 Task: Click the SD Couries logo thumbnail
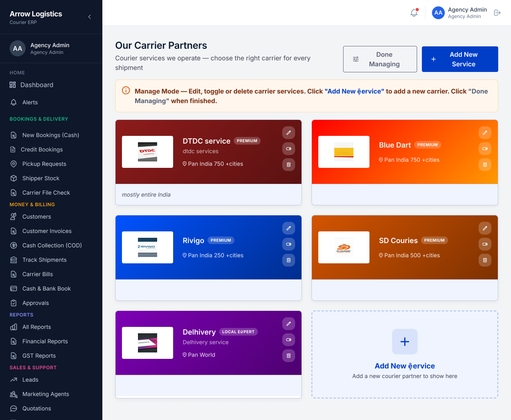pyautogui.click(x=344, y=247)
